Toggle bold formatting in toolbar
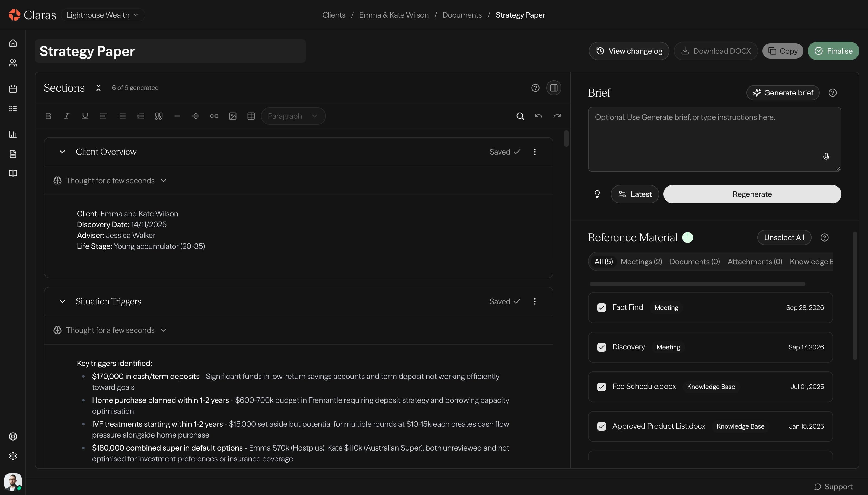This screenshot has width=868, height=495. tap(48, 116)
